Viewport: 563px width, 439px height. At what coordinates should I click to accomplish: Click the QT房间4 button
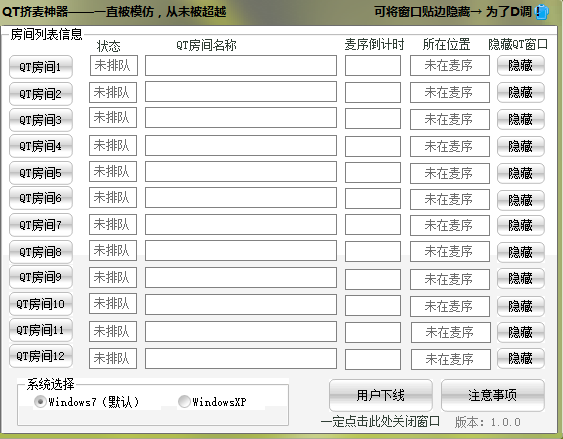[41, 146]
